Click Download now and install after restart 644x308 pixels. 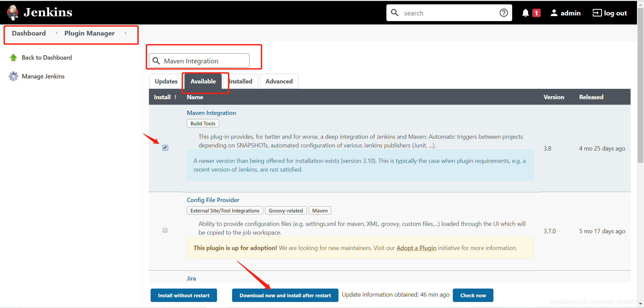click(285, 295)
